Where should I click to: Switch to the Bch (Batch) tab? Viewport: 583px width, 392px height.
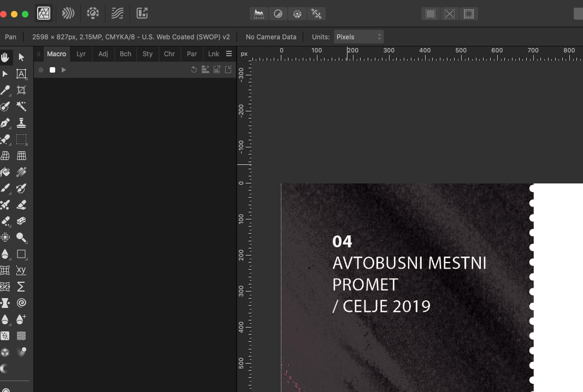pyautogui.click(x=125, y=54)
